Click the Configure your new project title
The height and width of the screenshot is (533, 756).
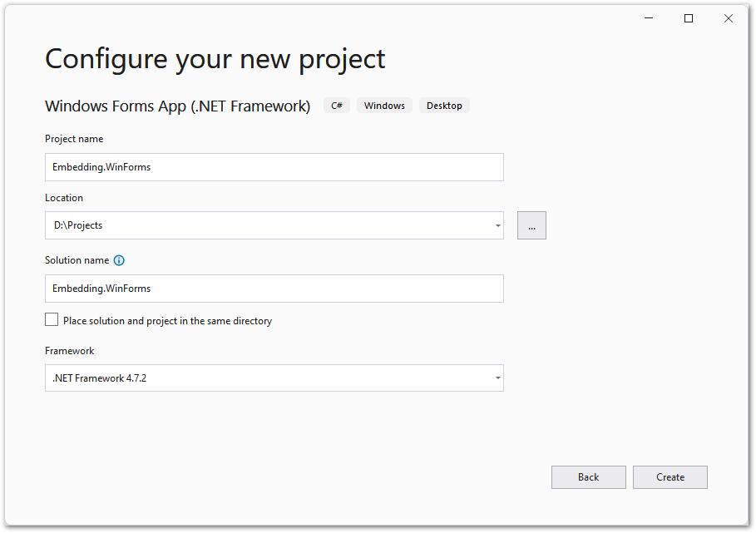215,59
